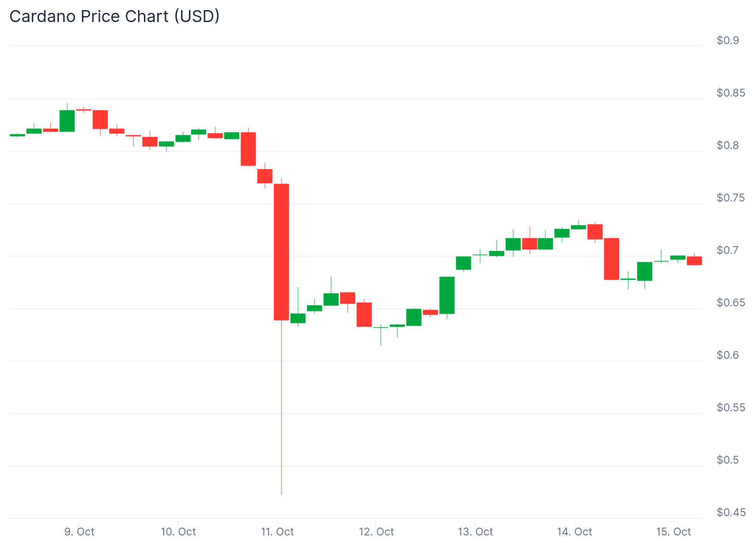This screenshot has width=756, height=552.
Task: Click the big red candlestick after 14 Oct
Action: 612,259
